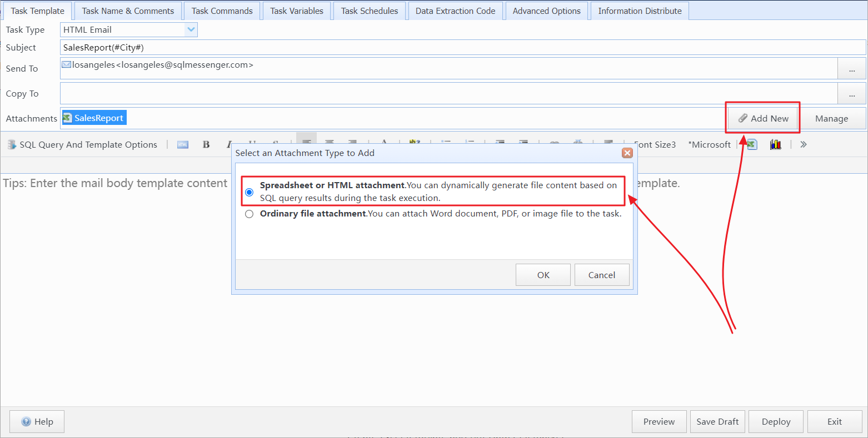This screenshot has height=438, width=868.
Task: Click inside the Subject input field
Action: point(333,47)
